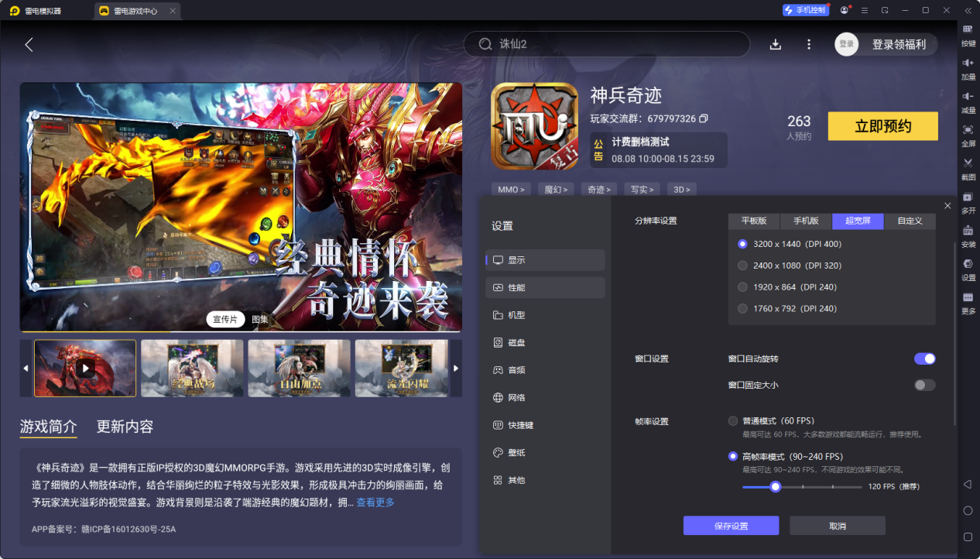Screen dimensions: 980x559
Task: Click the search field showing 诛仙2
Action: (x=607, y=44)
